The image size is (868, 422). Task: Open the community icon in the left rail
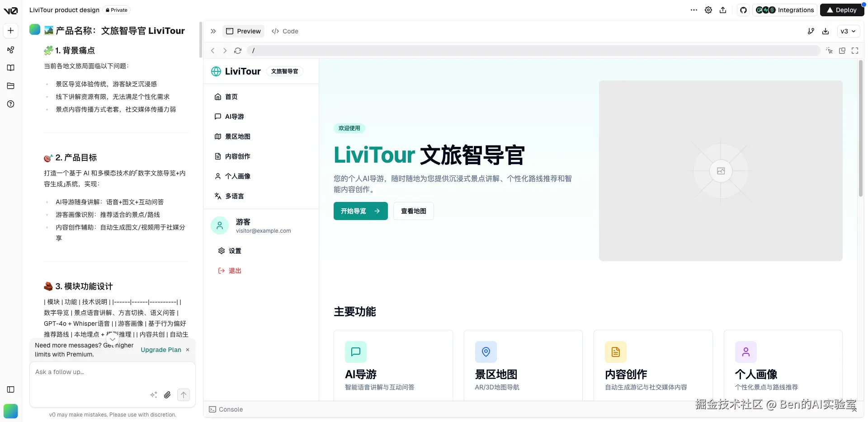click(11, 50)
